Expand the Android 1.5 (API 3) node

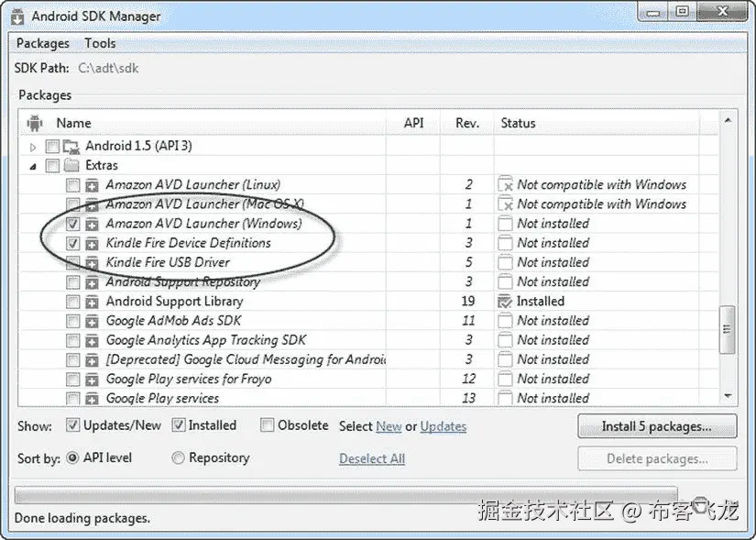click(x=33, y=147)
